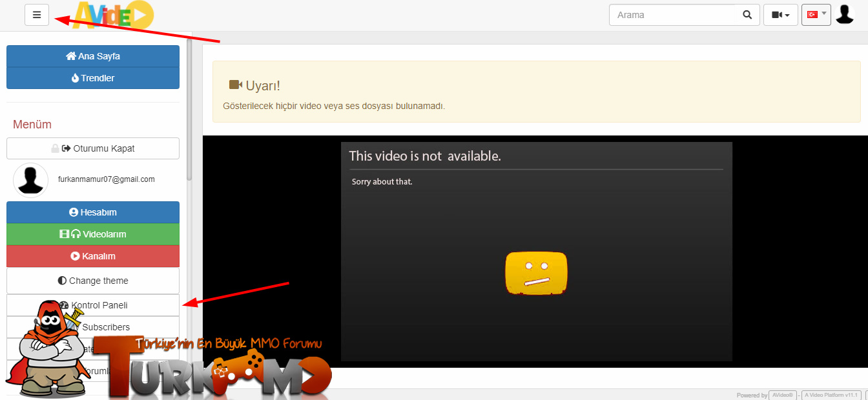This screenshot has width=868, height=400.
Task: Open the user avatar in the top bar
Action: (845, 14)
